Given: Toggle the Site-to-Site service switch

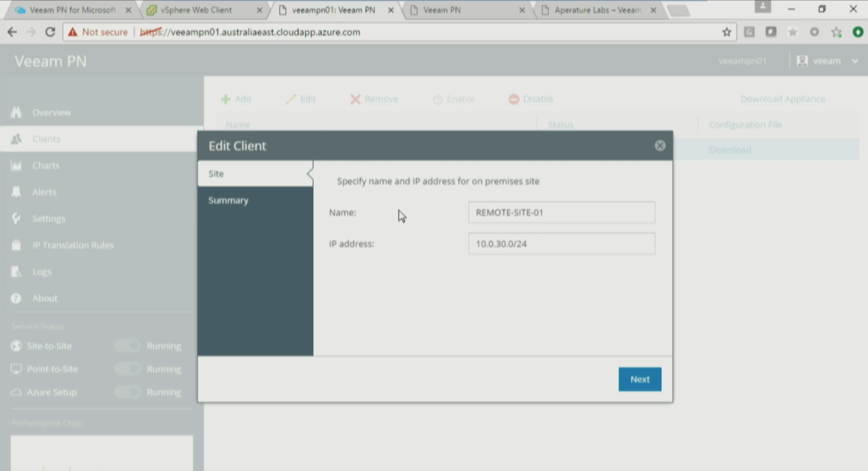Looking at the screenshot, I should coord(127,346).
